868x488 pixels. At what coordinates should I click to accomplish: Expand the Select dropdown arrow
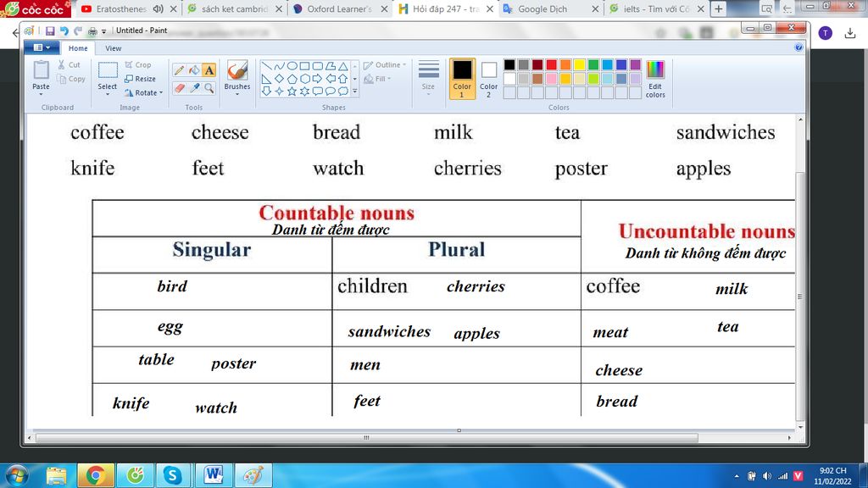[108, 93]
